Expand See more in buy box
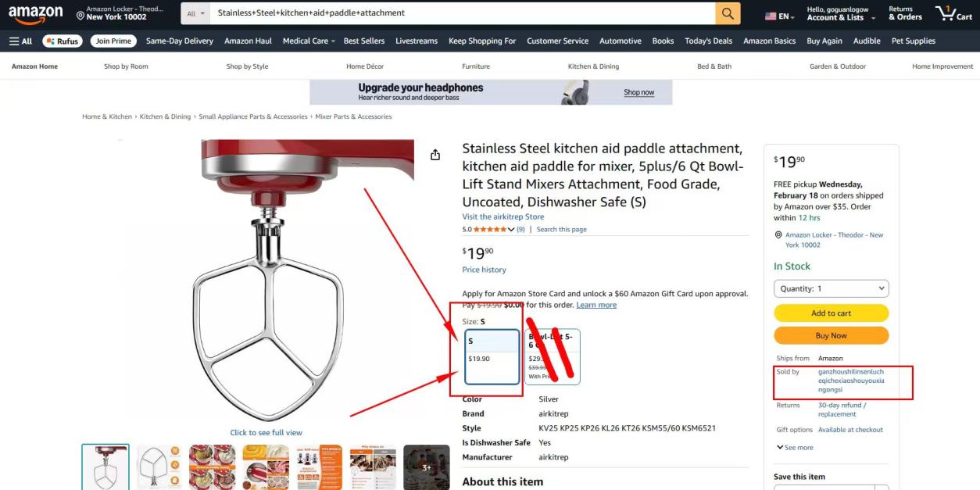 click(795, 448)
